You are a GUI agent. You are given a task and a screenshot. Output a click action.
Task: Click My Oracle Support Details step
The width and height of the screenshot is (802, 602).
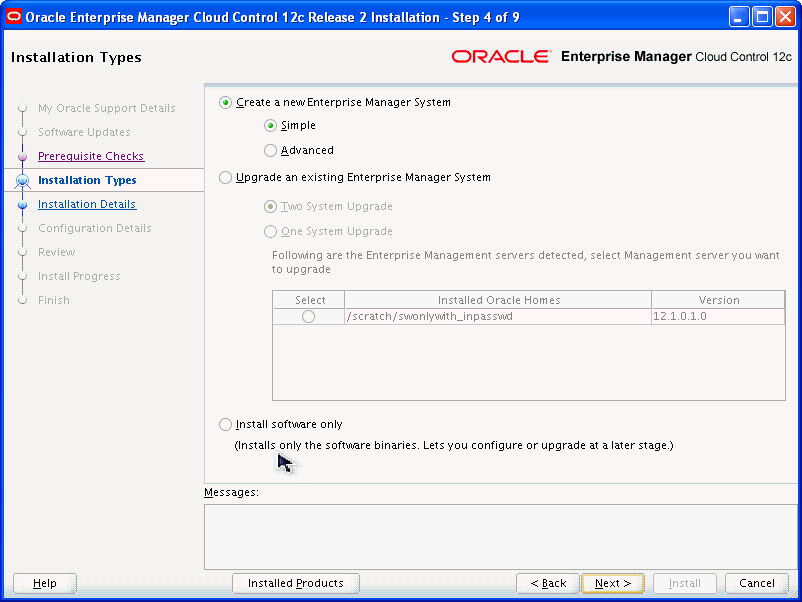pyautogui.click(x=106, y=108)
